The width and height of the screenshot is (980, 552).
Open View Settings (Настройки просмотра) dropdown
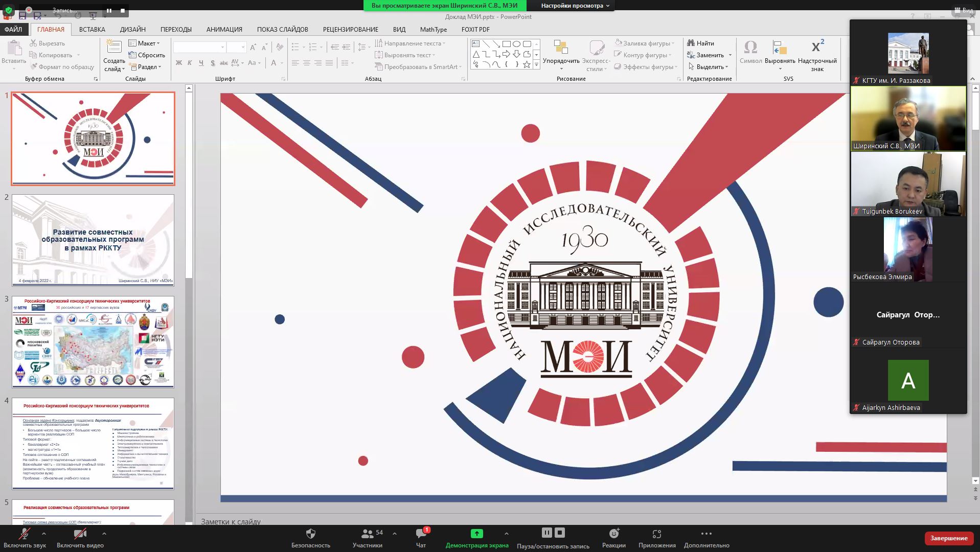(x=575, y=6)
